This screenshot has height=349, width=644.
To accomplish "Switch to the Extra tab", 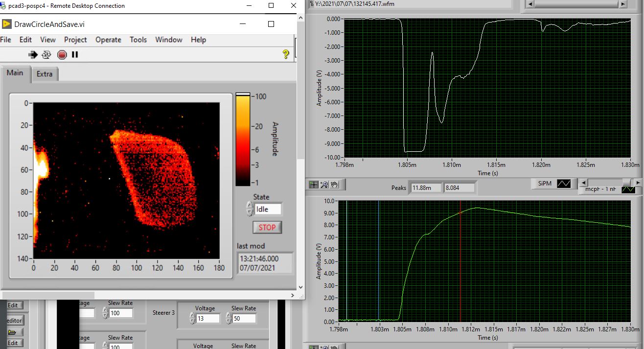I will 45,74.
